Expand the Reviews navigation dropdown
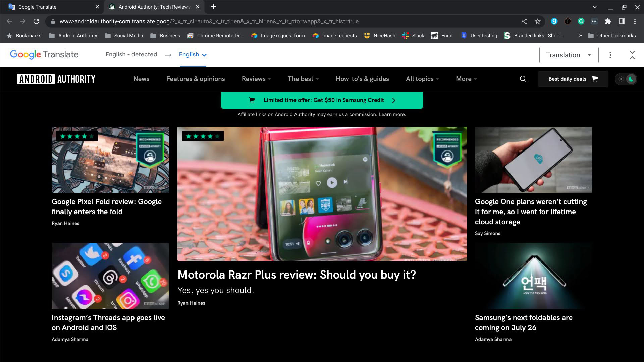 tap(256, 79)
